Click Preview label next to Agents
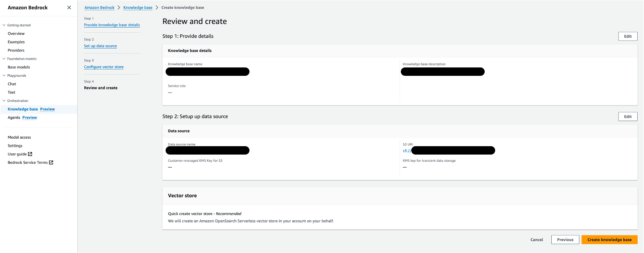The image size is (644, 253). [30, 117]
